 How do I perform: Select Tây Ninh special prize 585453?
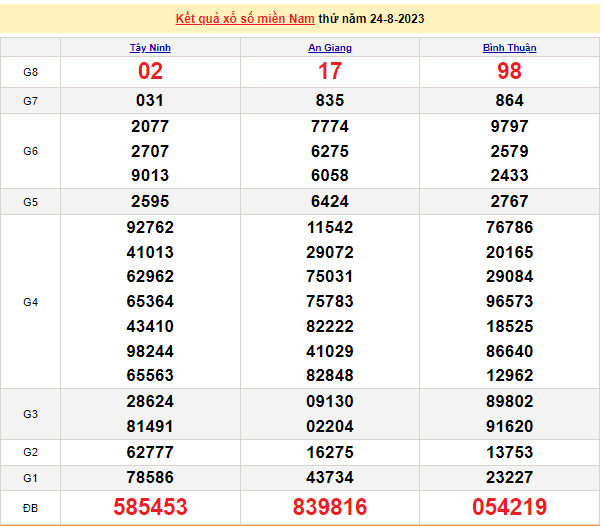pos(150,507)
